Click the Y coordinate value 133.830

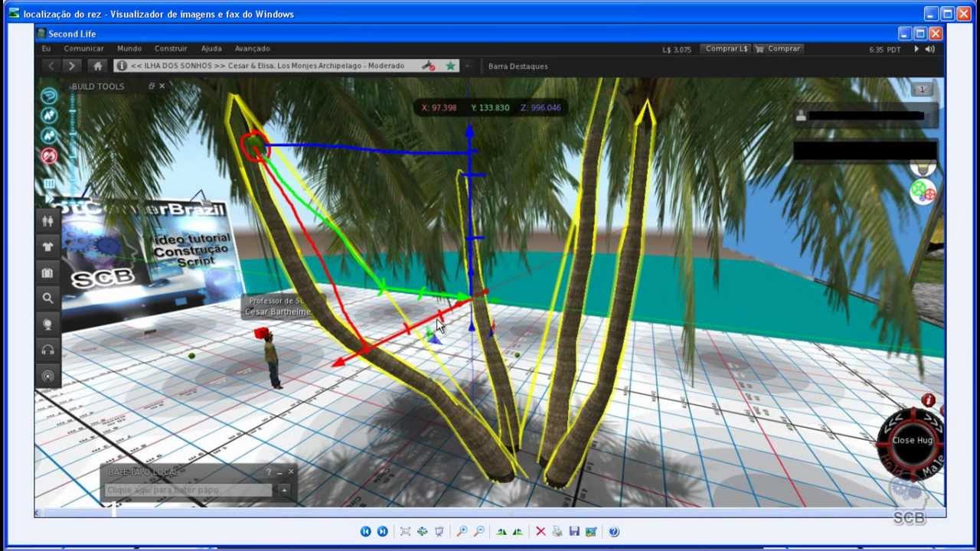pyautogui.click(x=491, y=108)
